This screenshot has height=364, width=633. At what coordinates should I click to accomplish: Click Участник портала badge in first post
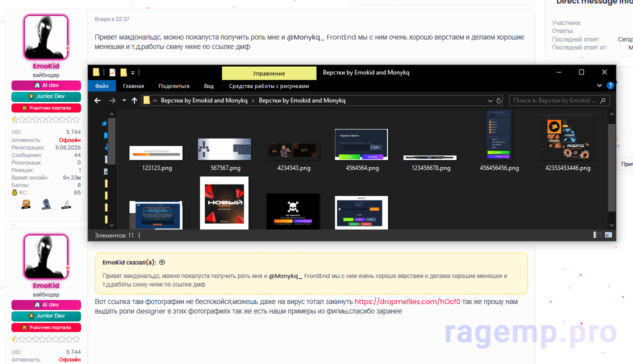tap(46, 108)
